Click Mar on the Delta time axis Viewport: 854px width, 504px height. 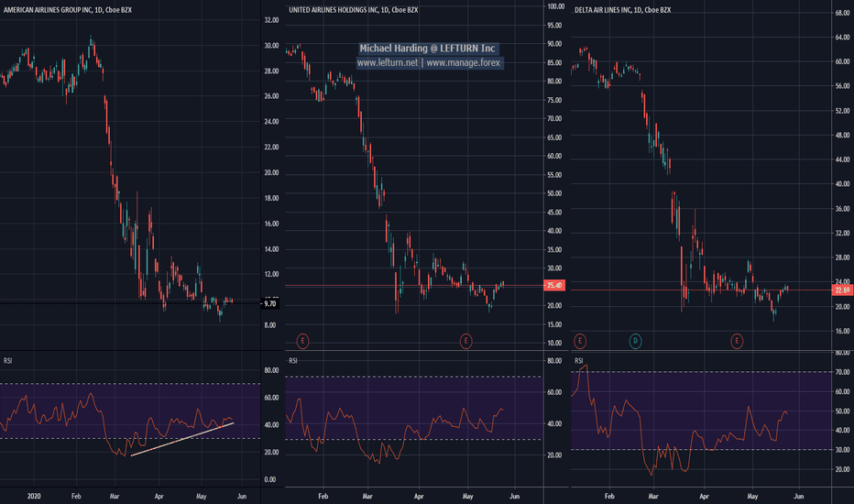click(653, 497)
